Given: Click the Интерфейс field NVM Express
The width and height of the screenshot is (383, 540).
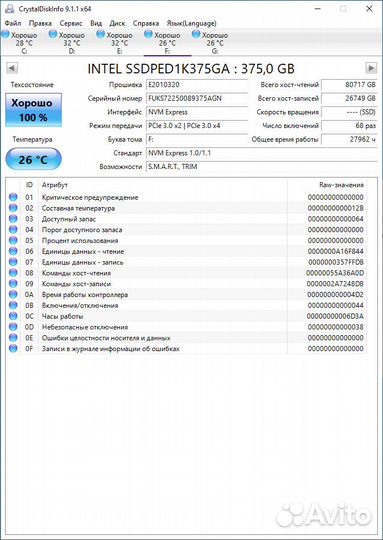Looking at the screenshot, I should (197, 112).
